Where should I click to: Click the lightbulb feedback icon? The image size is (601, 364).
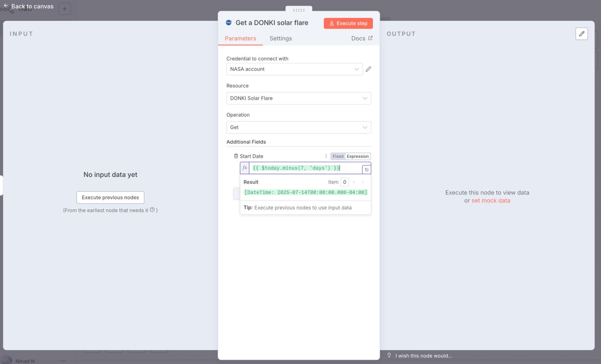point(389,355)
